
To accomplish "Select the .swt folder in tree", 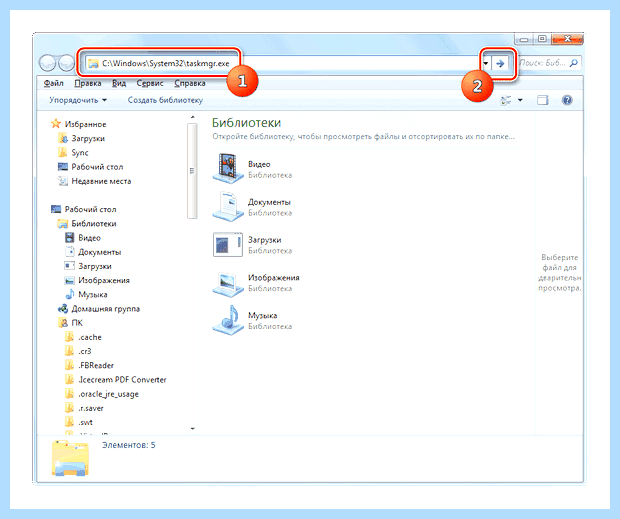I will (85, 423).
